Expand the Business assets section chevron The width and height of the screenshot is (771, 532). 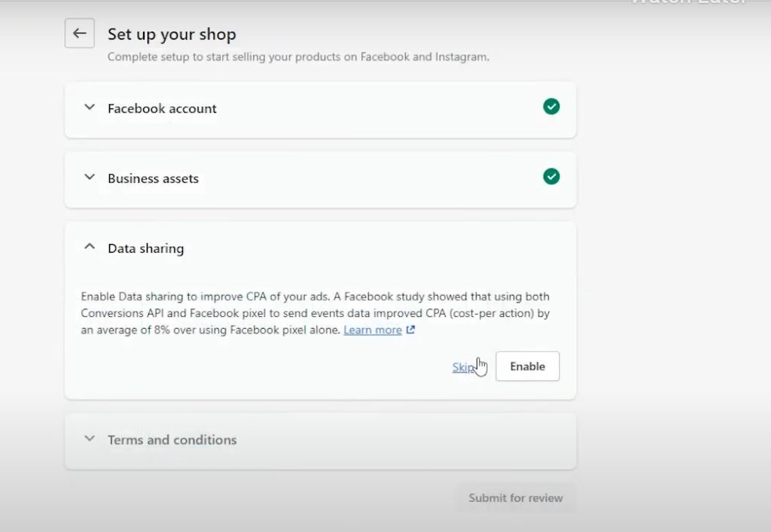click(x=90, y=178)
